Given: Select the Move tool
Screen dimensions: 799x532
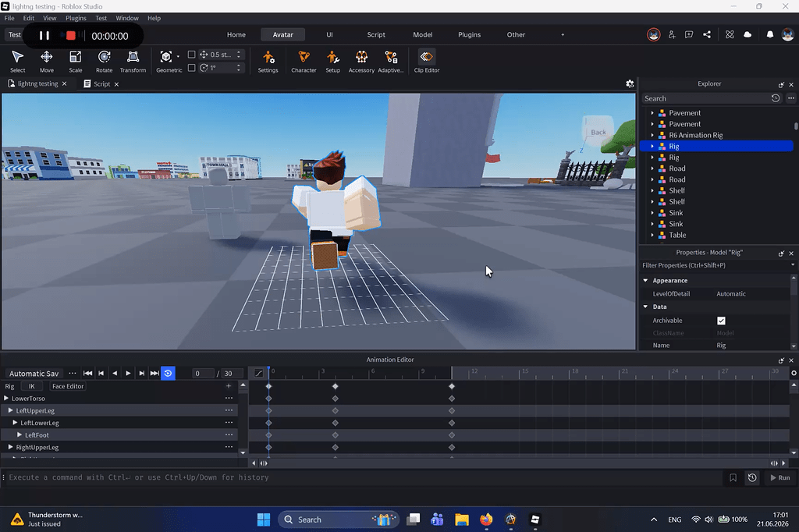Looking at the screenshot, I should (46, 61).
